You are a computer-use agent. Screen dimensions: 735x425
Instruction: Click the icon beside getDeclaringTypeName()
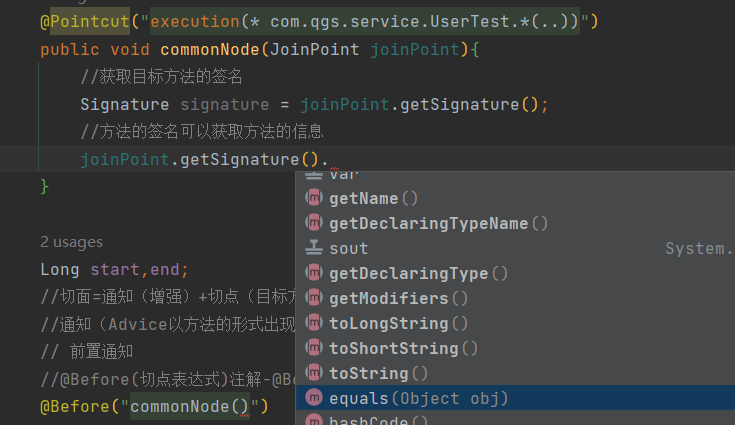pyautogui.click(x=314, y=223)
